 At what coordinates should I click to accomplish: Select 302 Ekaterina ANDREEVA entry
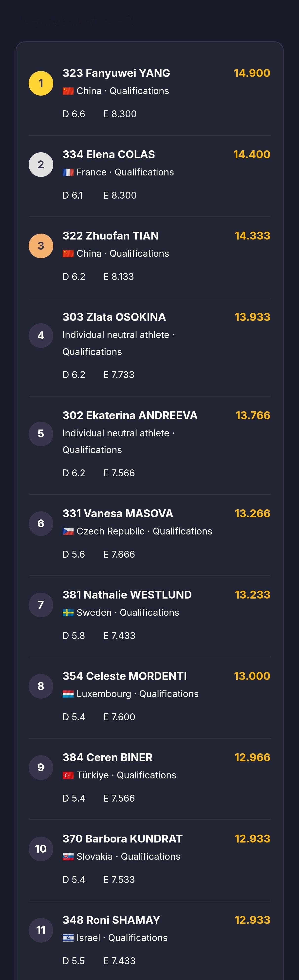pos(130,415)
